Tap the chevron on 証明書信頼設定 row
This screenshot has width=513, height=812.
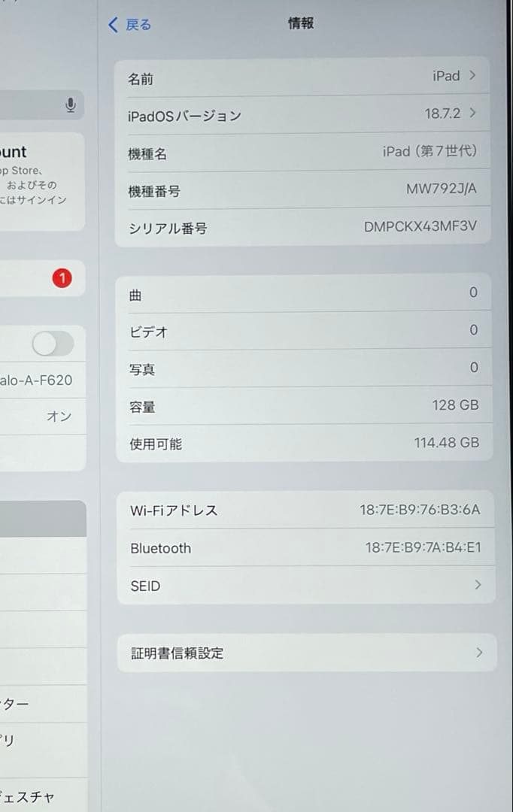479,653
